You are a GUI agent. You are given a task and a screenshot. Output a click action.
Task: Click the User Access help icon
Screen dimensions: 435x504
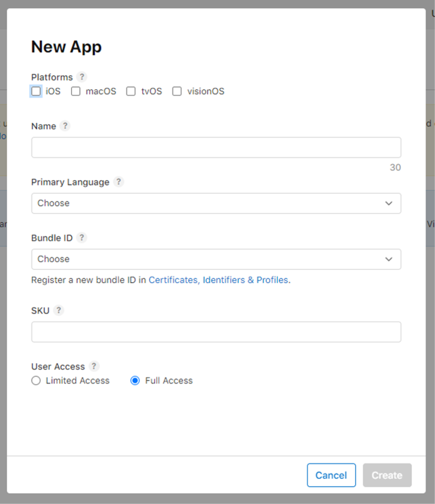pos(94,366)
